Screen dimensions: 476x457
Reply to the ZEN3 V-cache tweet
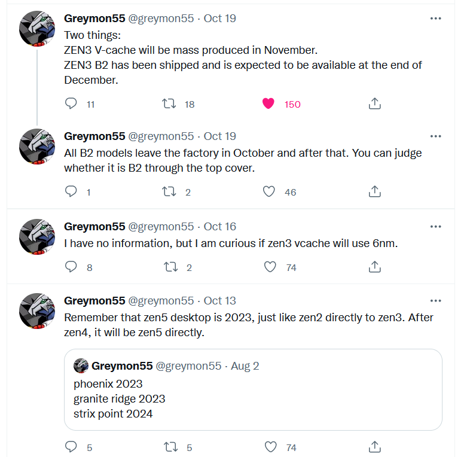coord(71,104)
